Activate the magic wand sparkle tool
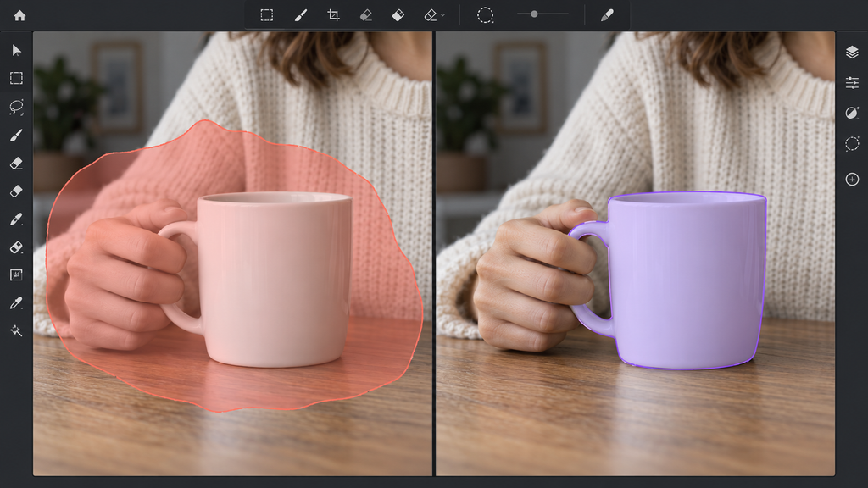This screenshot has height=488, width=868. pos(16,331)
